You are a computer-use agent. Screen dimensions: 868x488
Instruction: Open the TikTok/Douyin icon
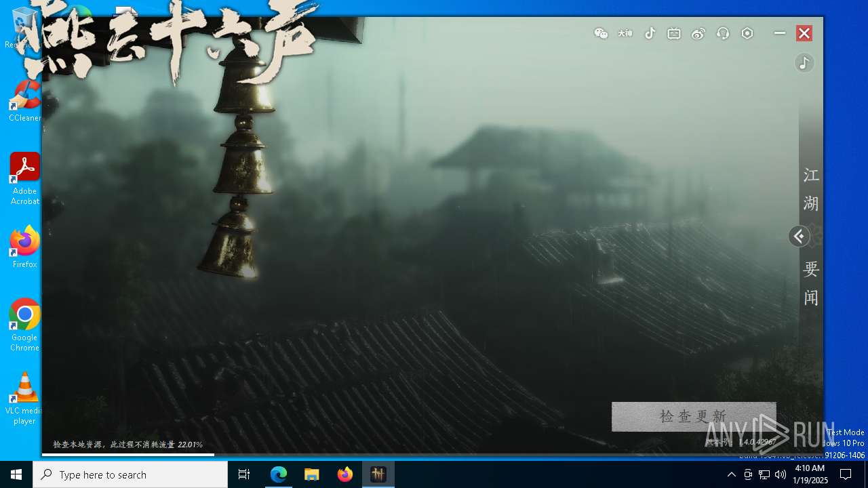(650, 33)
